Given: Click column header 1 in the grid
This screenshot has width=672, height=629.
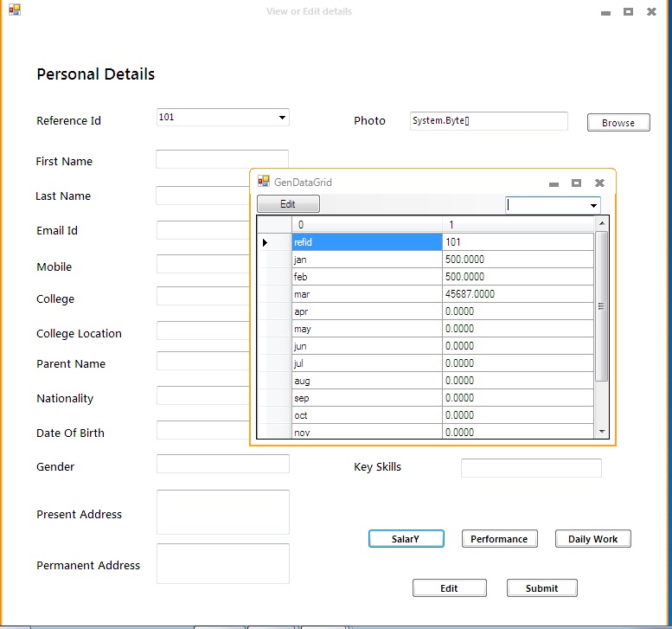Looking at the screenshot, I should pyautogui.click(x=518, y=225).
